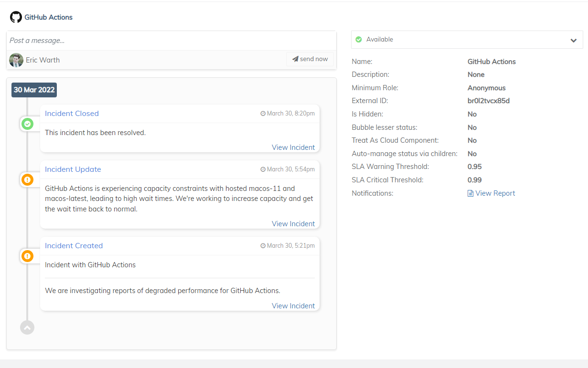Click the GitHub octocat logo icon
588x368 pixels.
pyautogui.click(x=16, y=17)
